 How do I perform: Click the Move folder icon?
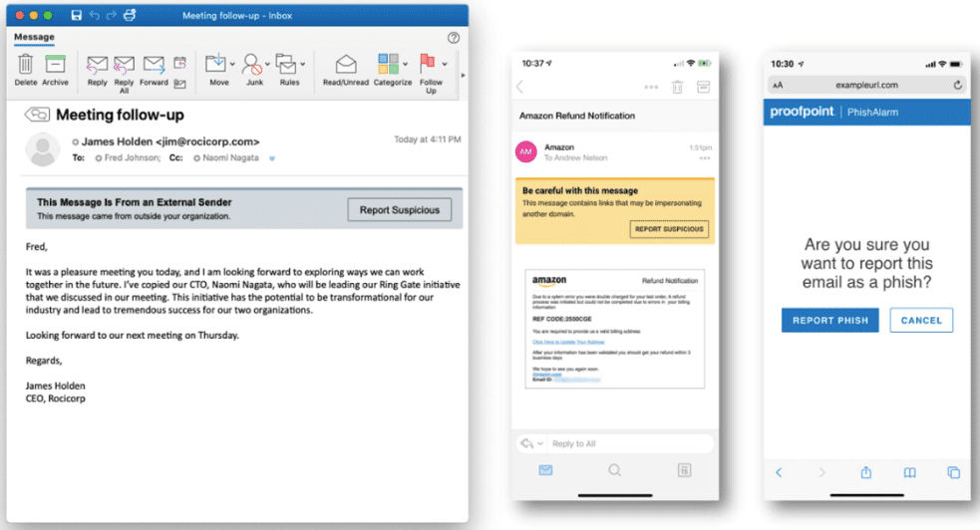[x=216, y=63]
